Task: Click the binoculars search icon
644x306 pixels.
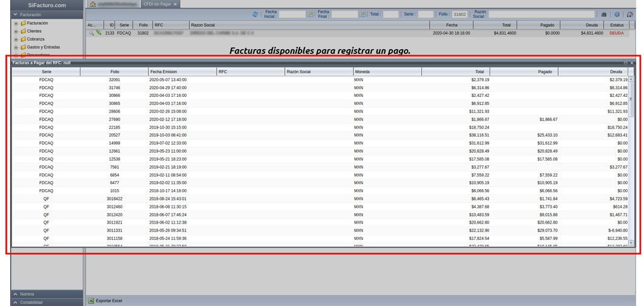Action: 603,15
